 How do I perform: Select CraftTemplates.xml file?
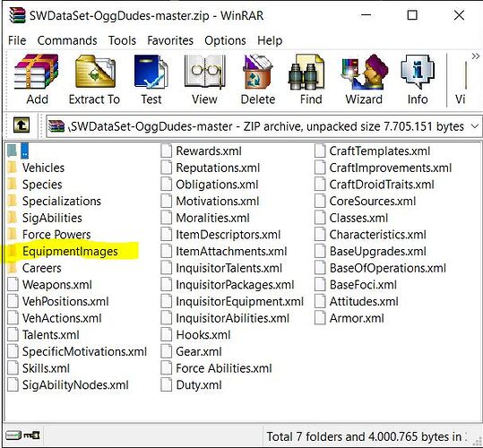pos(373,151)
